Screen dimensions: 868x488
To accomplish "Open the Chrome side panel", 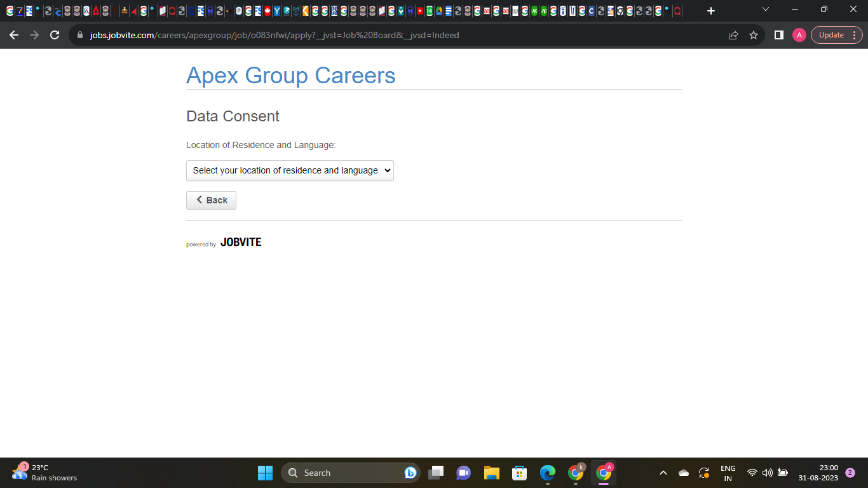I will [779, 35].
